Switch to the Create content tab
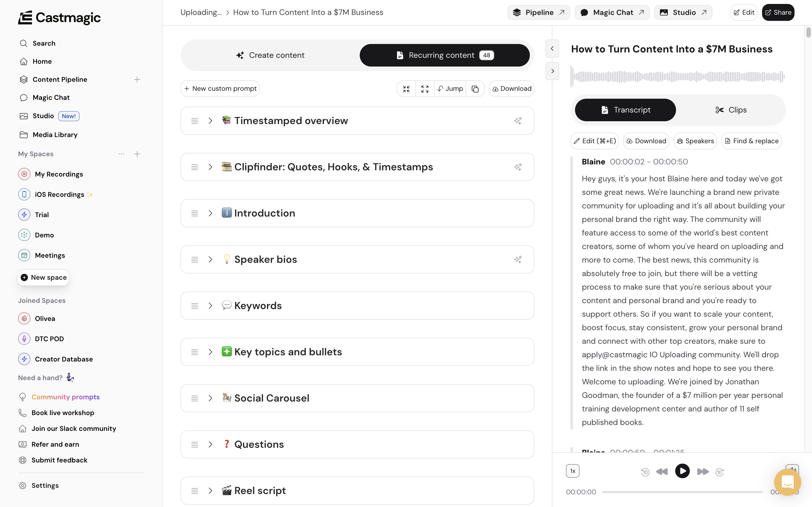This screenshot has height=507, width=812. tap(270, 55)
